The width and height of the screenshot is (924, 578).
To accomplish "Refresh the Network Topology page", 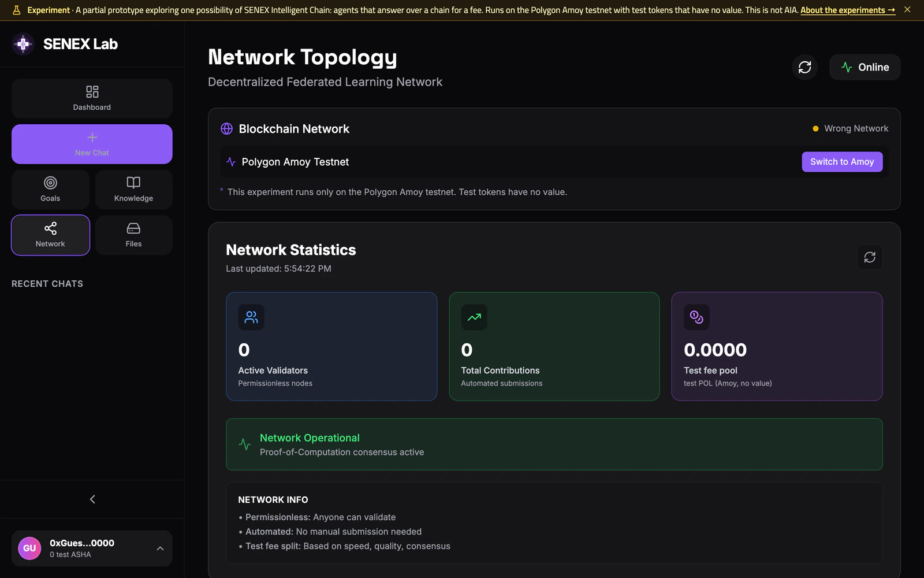I will (804, 67).
